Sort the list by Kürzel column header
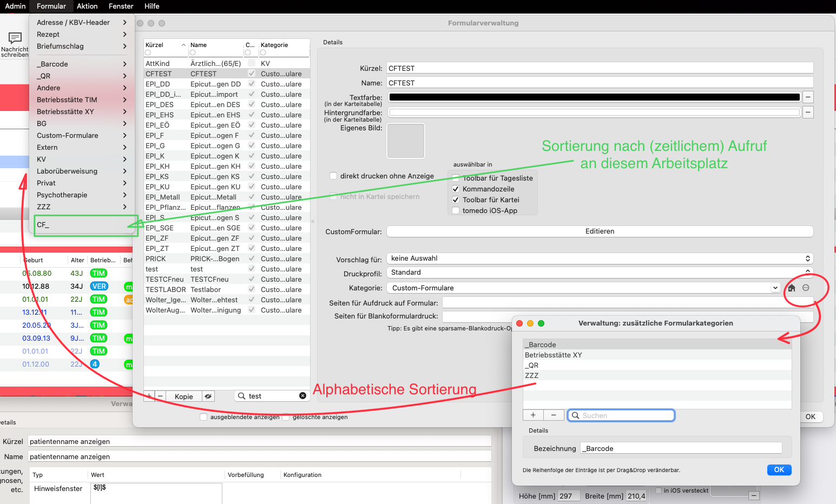The width and height of the screenshot is (836, 504). click(x=166, y=45)
